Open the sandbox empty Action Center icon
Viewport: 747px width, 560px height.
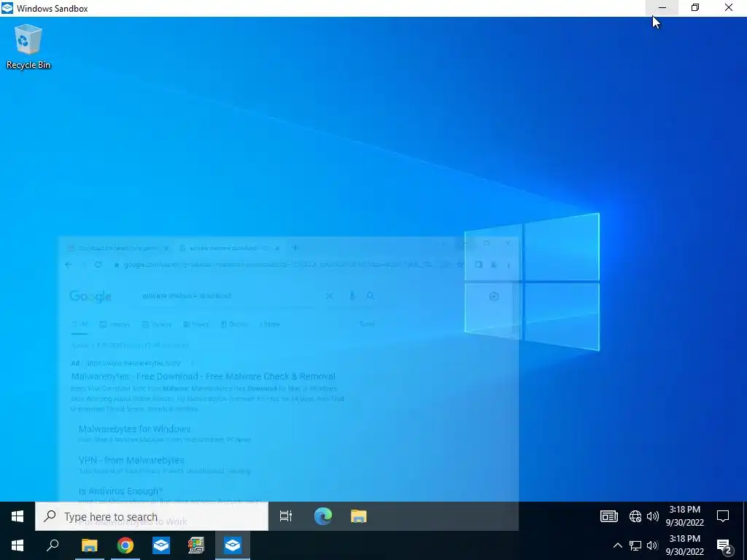(723, 516)
